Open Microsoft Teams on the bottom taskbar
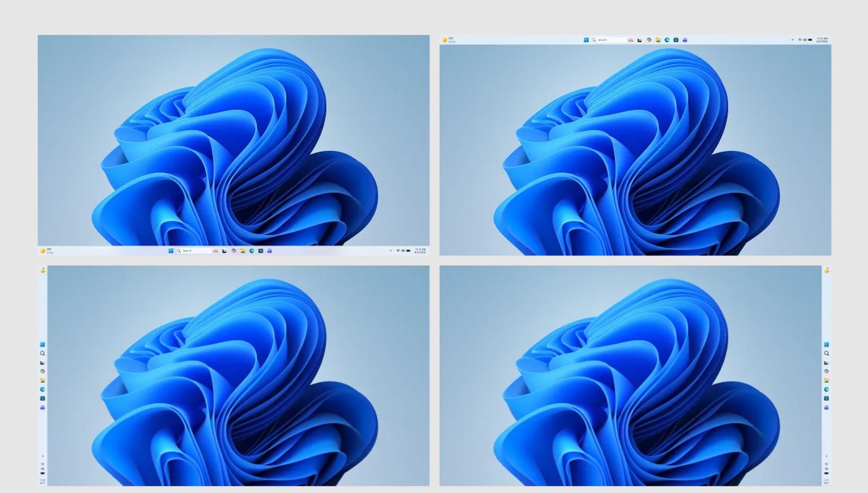This screenshot has height=493, width=868. (x=270, y=251)
